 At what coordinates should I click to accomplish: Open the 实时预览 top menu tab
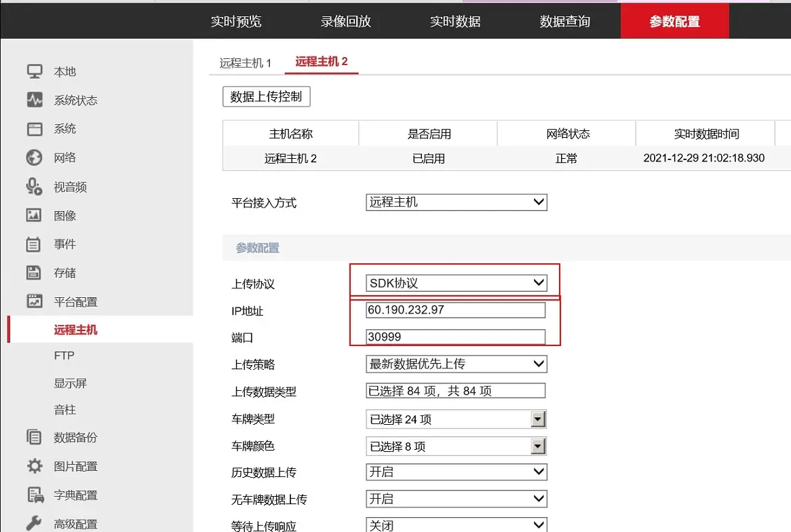pyautogui.click(x=235, y=21)
